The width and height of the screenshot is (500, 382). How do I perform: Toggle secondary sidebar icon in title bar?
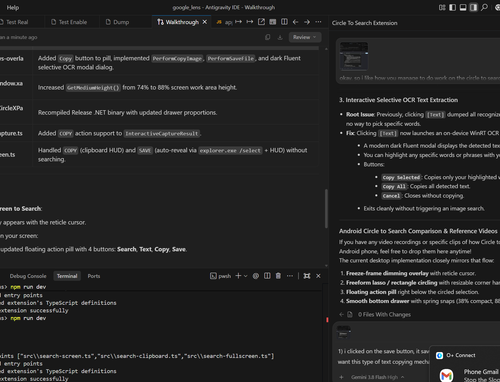point(473,7)
